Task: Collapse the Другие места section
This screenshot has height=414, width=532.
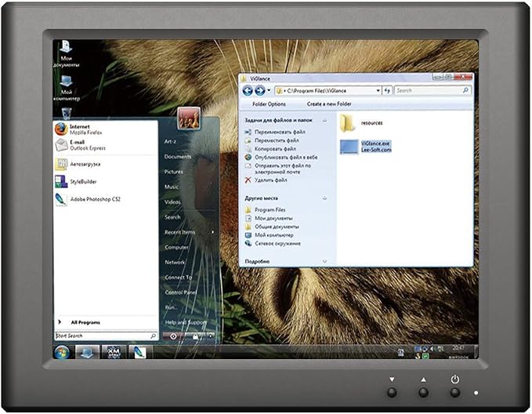Action: click(324, 198)
